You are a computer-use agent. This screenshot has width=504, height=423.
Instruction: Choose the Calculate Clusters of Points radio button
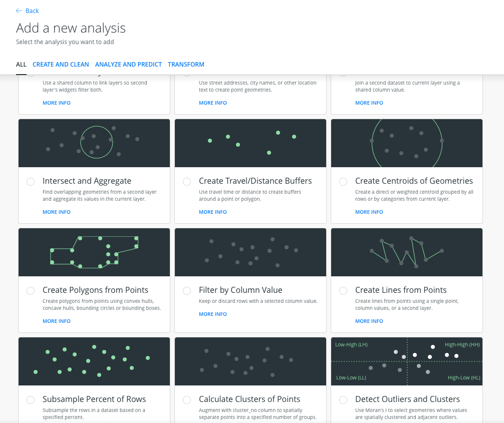pyautogui.click(x=187, y=400)
